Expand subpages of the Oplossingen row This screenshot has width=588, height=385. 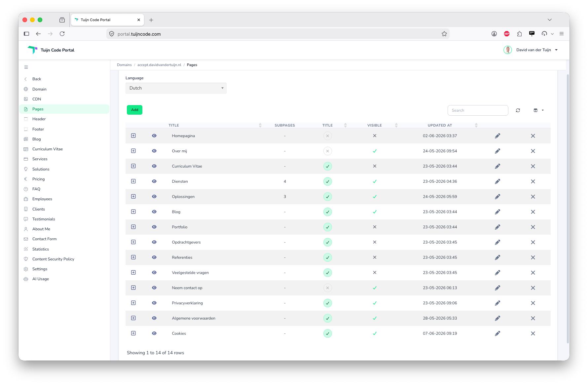click(x=133, y=197)
